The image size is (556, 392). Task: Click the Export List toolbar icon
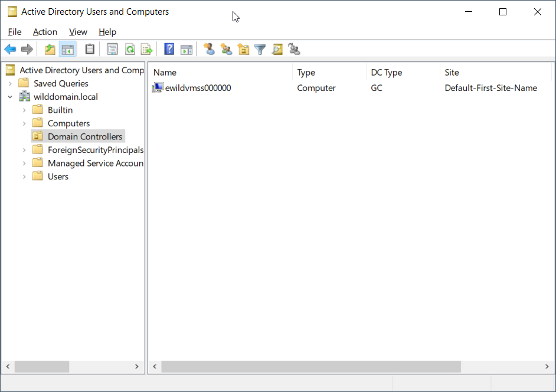click(x=147, y=50)
